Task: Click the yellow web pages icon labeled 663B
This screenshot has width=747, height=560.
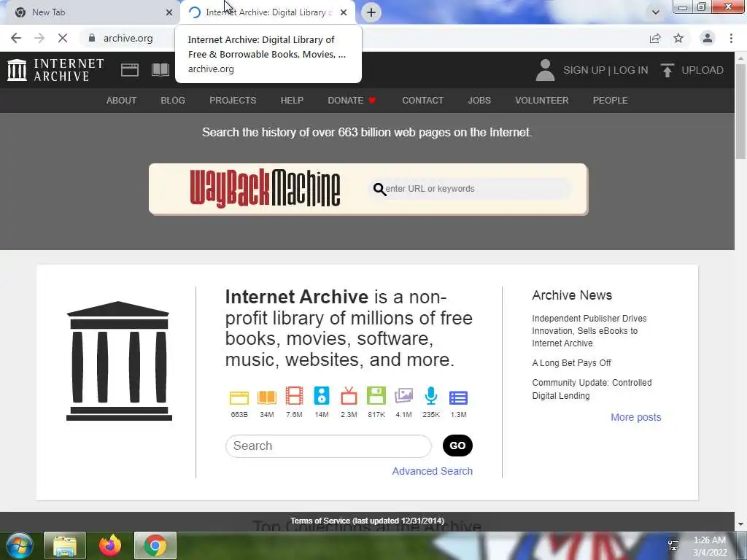Action: 239,397
